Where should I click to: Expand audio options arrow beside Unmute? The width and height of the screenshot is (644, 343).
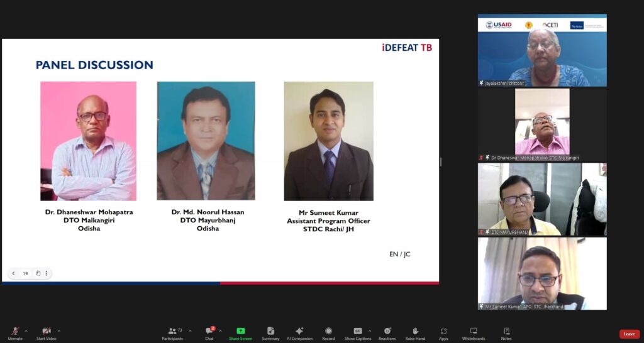point(26,330)
